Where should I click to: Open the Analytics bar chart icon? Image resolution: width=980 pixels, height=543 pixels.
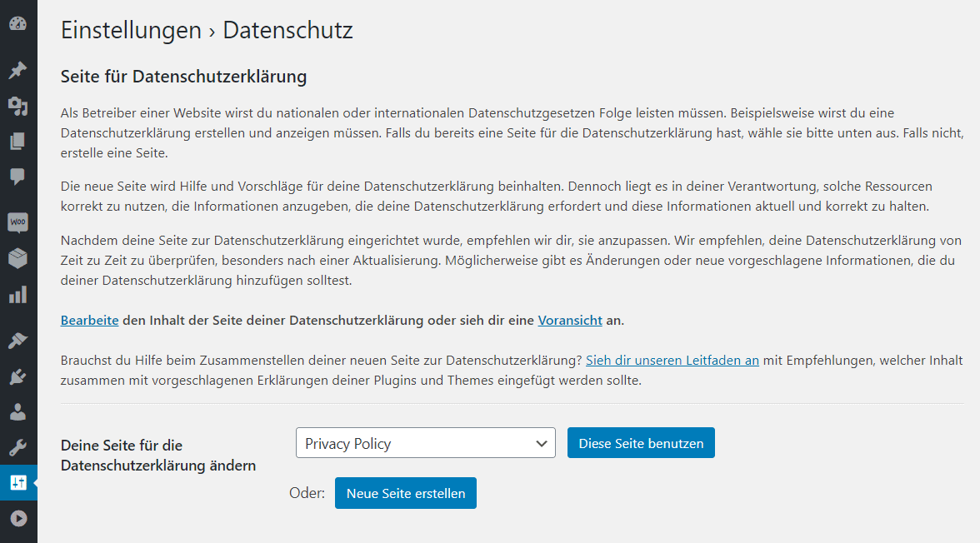click(17, 294)
